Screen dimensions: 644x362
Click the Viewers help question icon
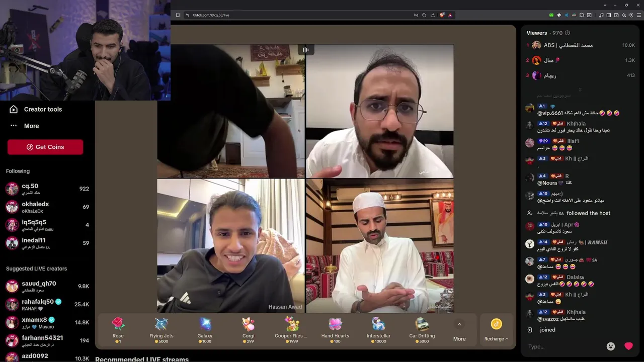tap(568, 33)
